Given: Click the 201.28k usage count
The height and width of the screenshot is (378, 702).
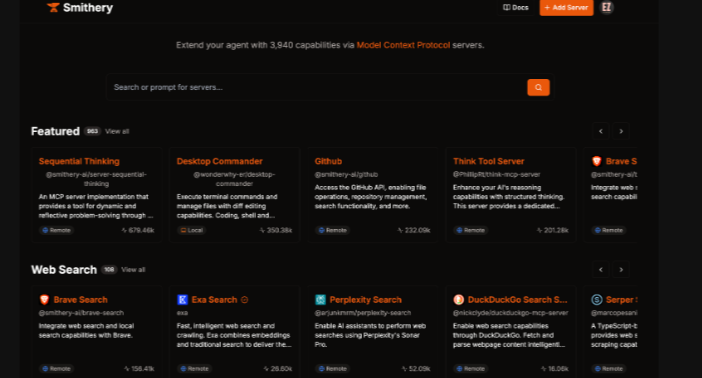Looking at the screenshot, I should [x=552, y=230].
